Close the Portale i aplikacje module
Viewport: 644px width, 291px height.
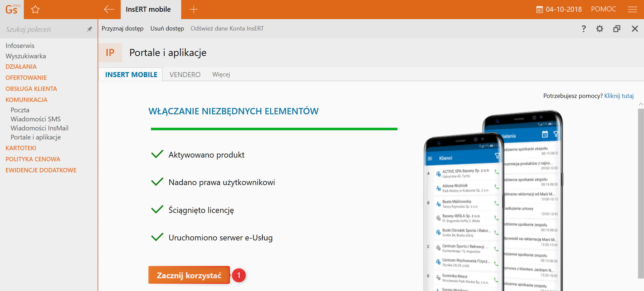point(635,29)
